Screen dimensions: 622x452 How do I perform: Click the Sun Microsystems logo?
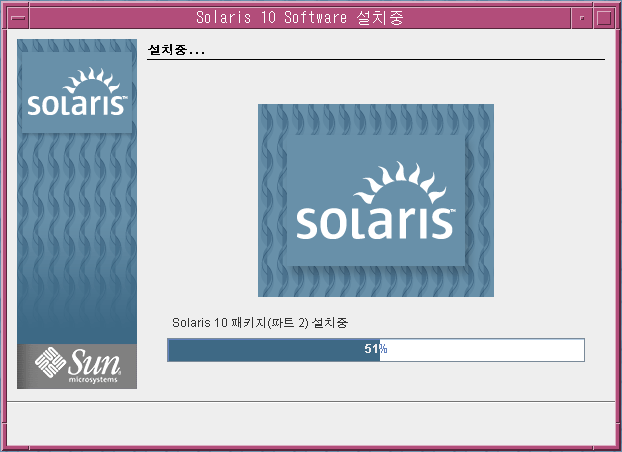[x=77, y=366]
